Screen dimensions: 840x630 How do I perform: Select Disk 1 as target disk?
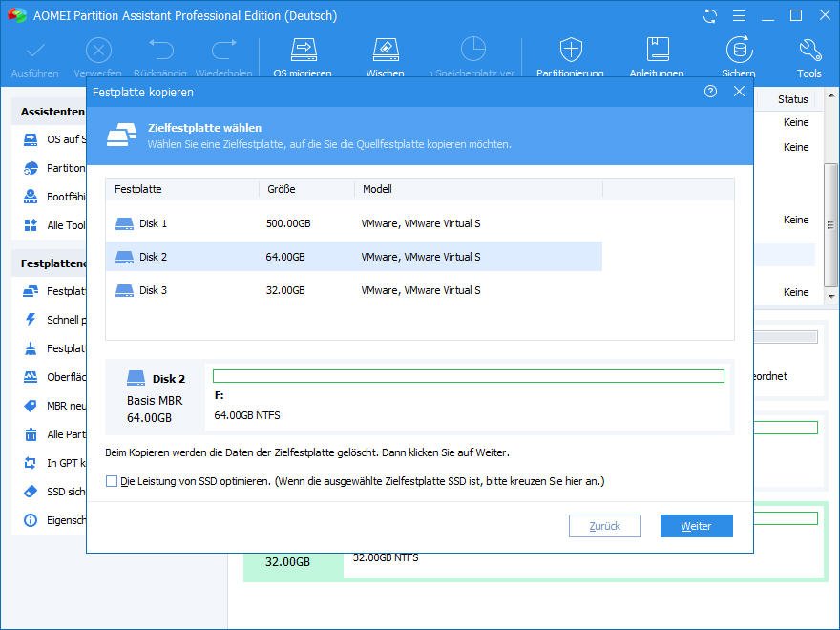pyautogui.click(x=353, y=223)
